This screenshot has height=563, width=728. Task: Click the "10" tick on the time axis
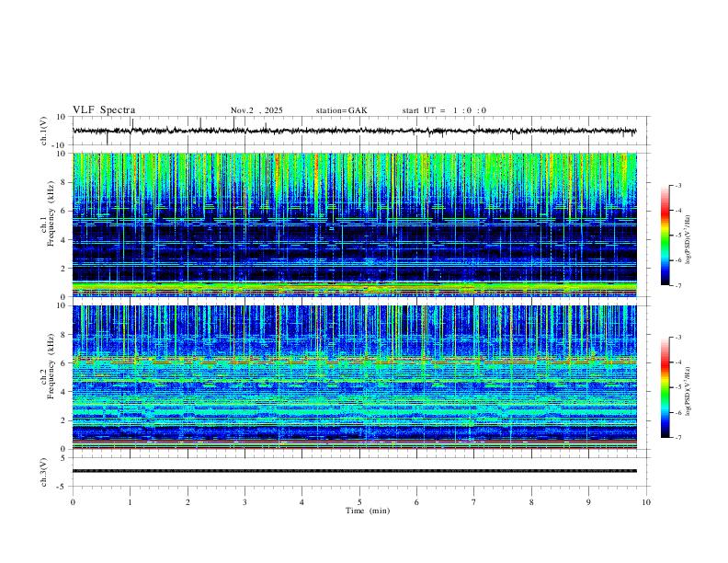coord(646,502)
